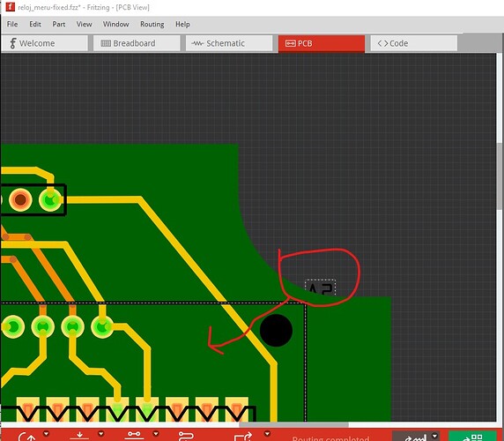The width and height of the screenshot is (504, 441).
Task: Switch to the Schematic tab
Action: point(229,43)
